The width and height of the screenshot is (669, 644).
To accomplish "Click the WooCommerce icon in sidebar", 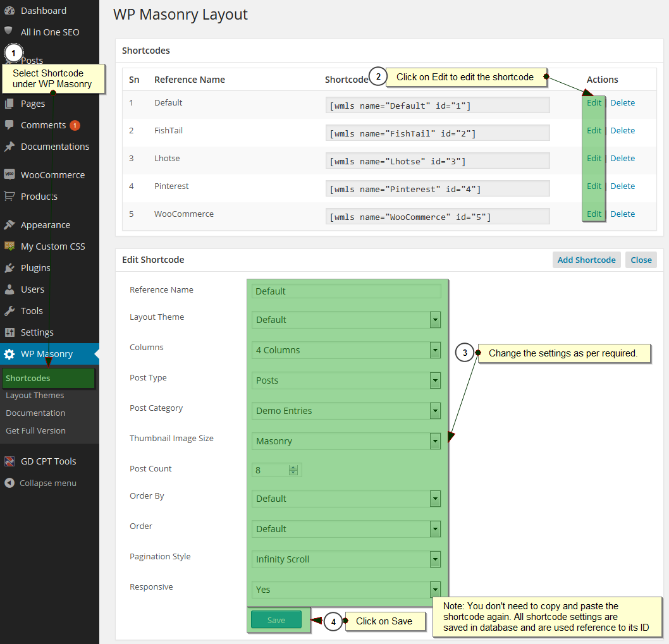I will point(9,174).
